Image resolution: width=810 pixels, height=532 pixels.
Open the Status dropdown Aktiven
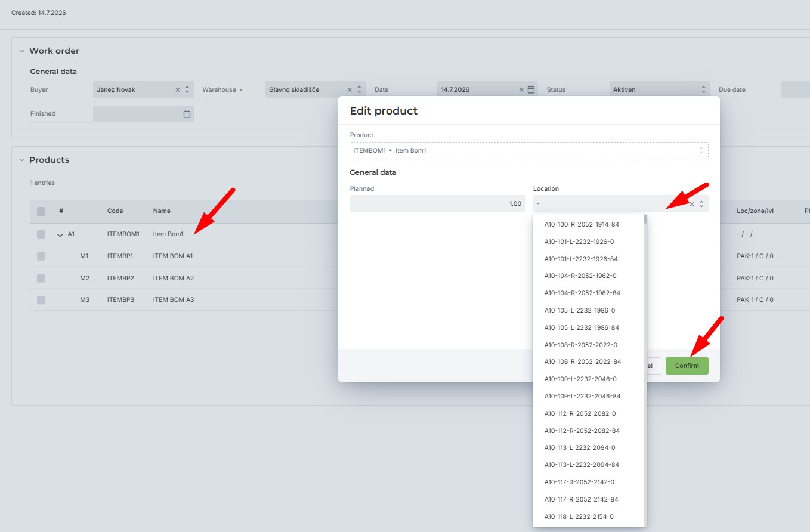660,89
